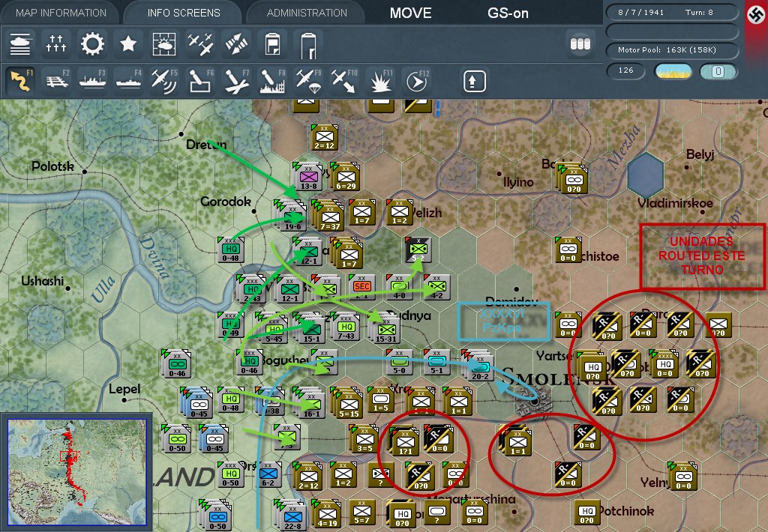Click the Gorodok town label
Image resolution: width=768 pixels, height=532 pixels.
[x=225, y=201]
